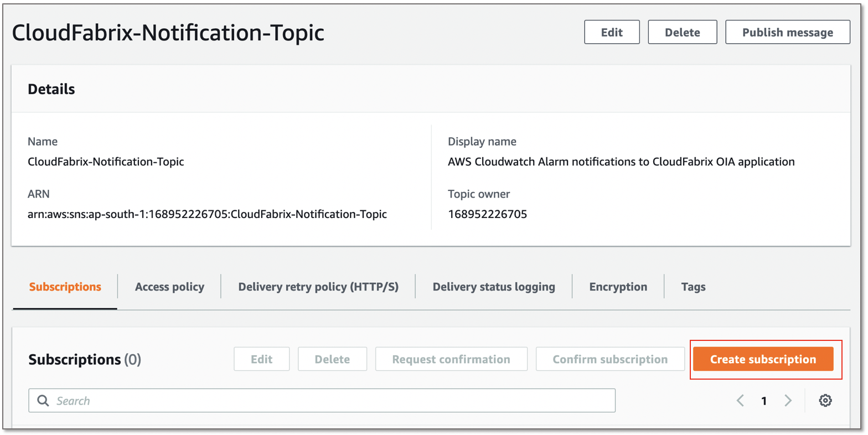Image resolution: width=868 pixels, height=435 pixels.
Task: Click the Request confirmation button
Action: pos(451,359)
